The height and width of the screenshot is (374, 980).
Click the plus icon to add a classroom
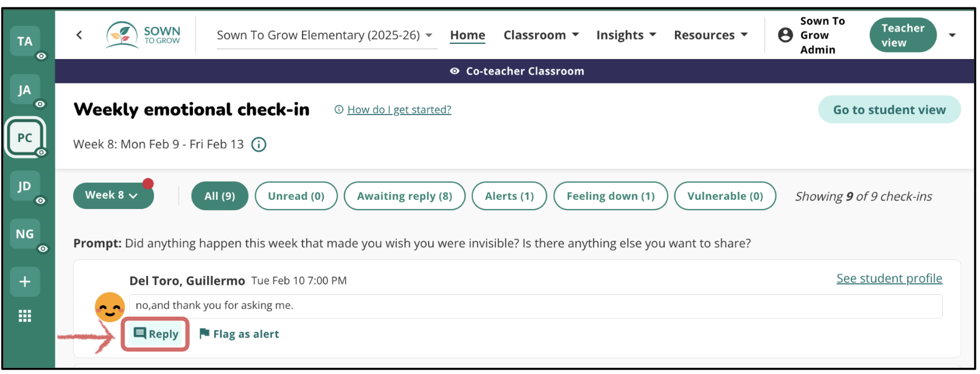24,281
